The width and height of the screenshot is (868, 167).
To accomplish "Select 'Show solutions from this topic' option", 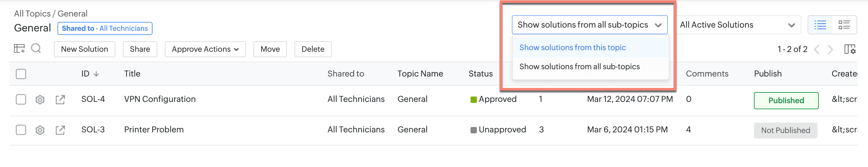I will (x=573, y=48).
